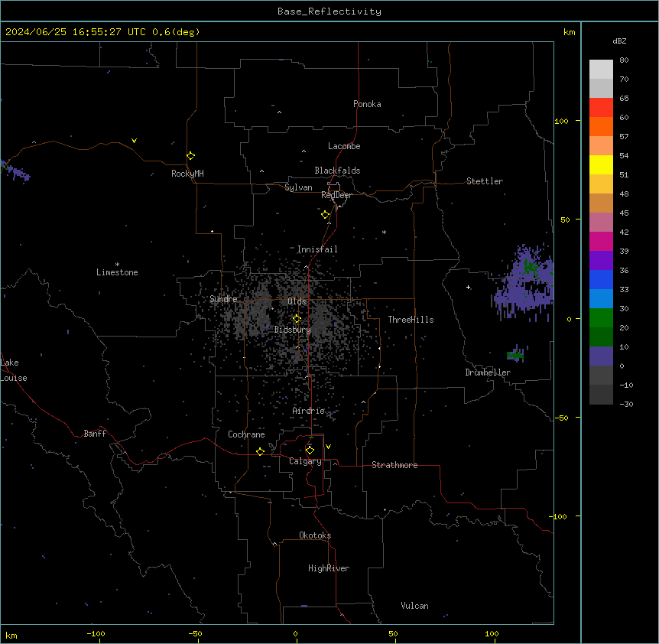Click the white plus marker northwest of Drumheller
This screenshot has width=659, height=644.
468,288
